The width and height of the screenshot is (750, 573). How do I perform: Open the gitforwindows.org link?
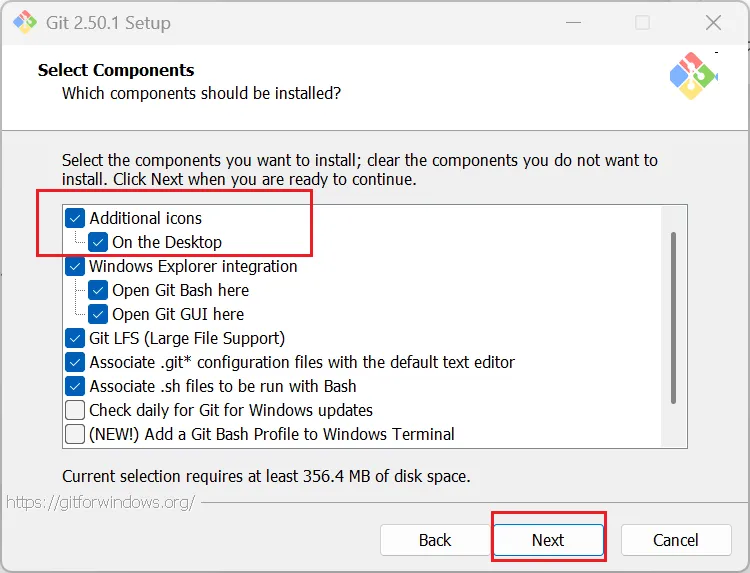coord(101,502)
